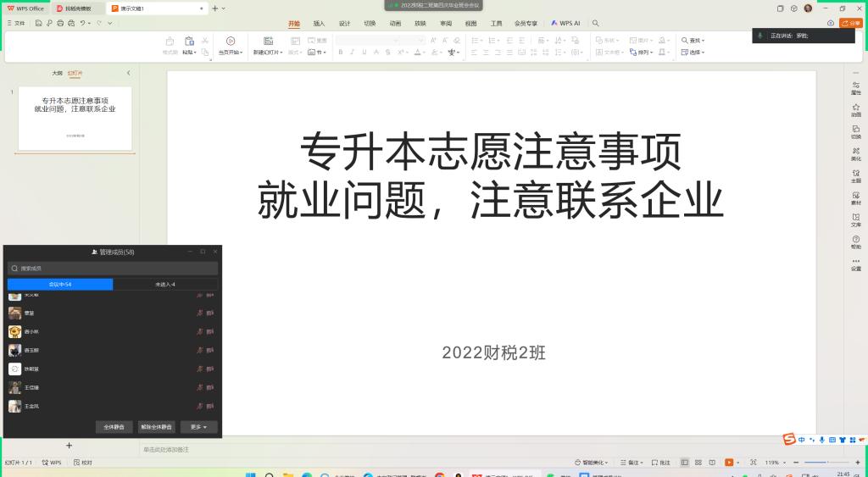Click the 解除全体静音 unmute all button
This screenshot has width=868, height=477.
pyautogui.click(x=156, y=427)
